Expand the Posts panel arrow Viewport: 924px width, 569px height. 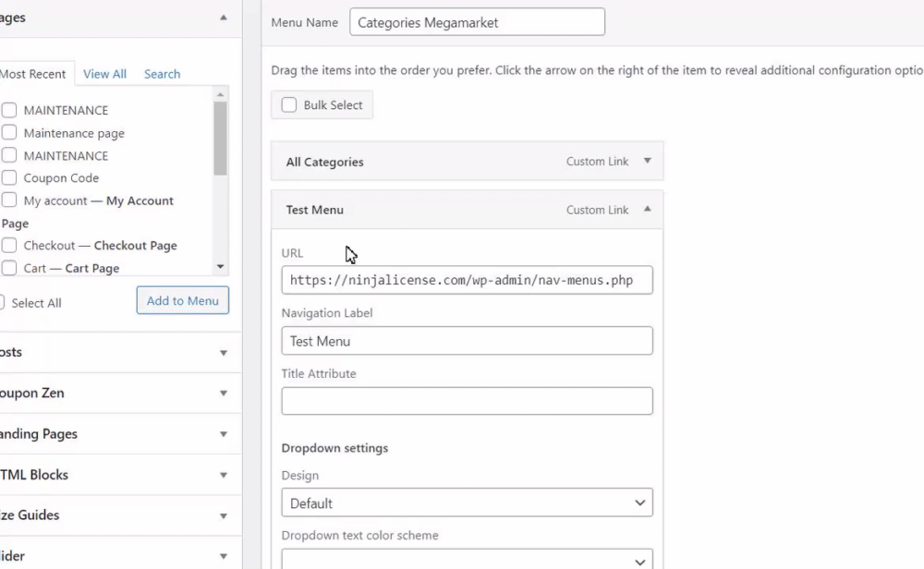pos(223,353)
